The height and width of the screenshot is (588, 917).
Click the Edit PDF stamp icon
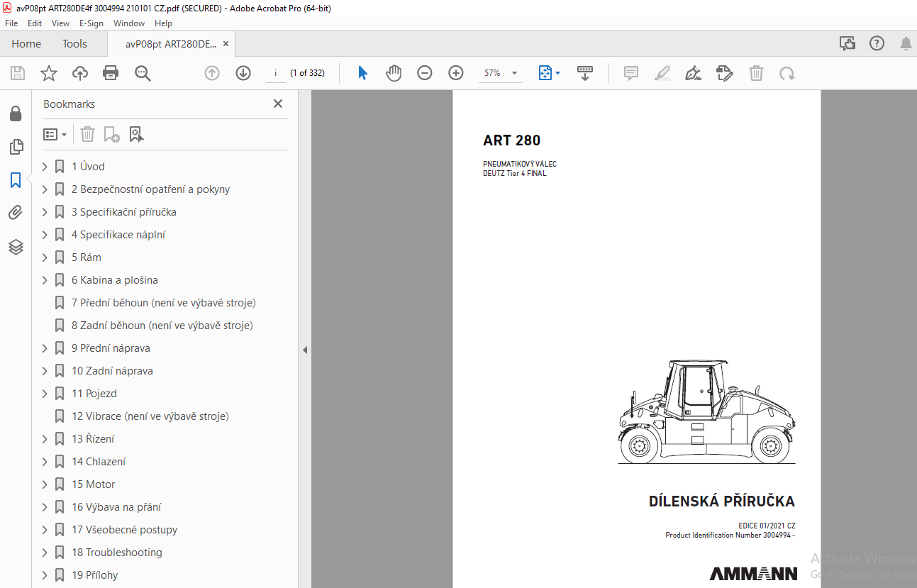point(725,73)
